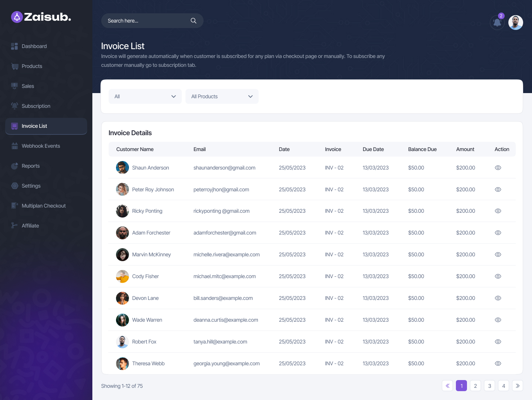This screenshot has width=532, height=400.
Task: Jump to last page using double-chevron control
Action: pos(518,386)
